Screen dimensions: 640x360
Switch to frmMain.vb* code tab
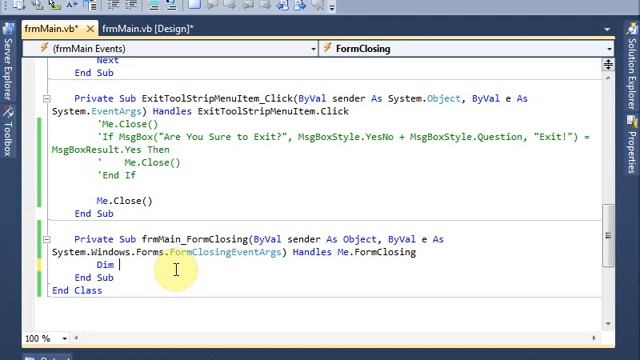point(51,29)
